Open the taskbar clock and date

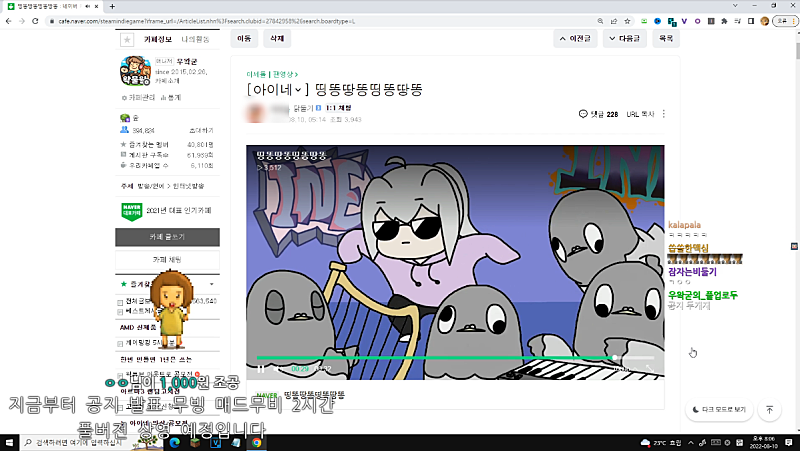pyautogui.click(x=764, y=442)
